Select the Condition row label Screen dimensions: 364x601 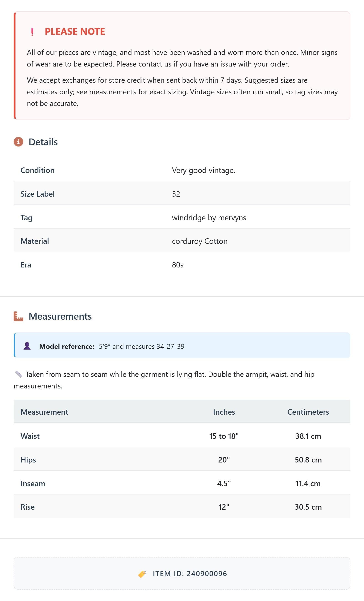point(38,170)
